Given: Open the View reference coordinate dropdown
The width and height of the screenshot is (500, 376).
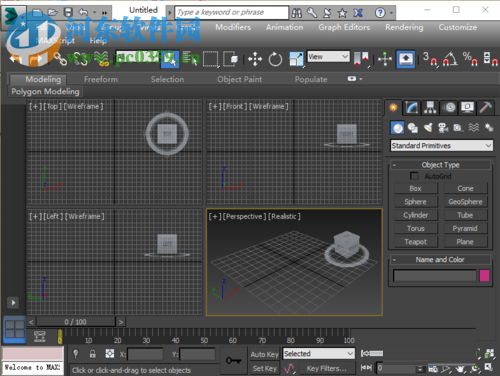Looking at the screenshot, I should pyautogui.click(x=328, y=56).
